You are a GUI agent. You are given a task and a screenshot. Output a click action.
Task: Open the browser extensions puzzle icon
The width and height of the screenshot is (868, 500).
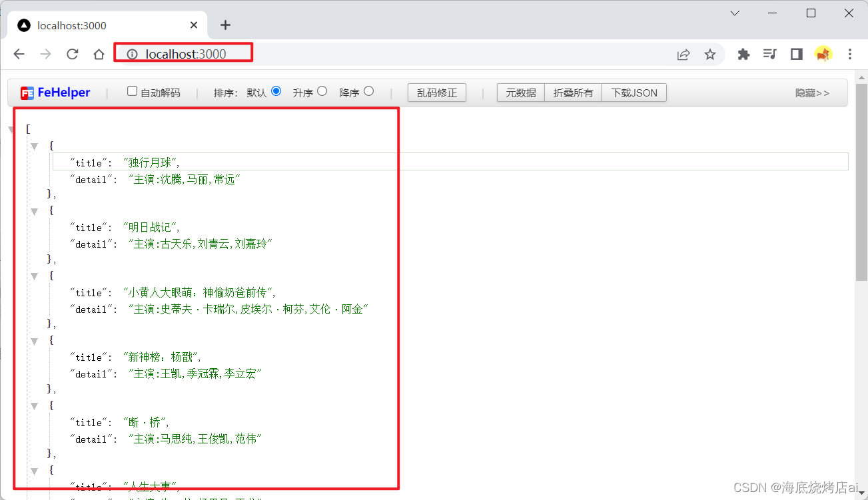tap(743, 55)
